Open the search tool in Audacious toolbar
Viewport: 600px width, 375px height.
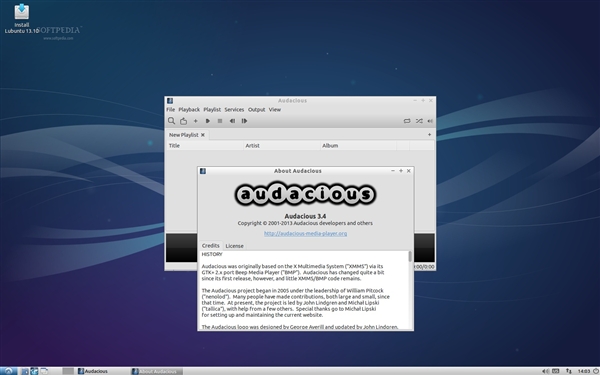tap(171, 121)
